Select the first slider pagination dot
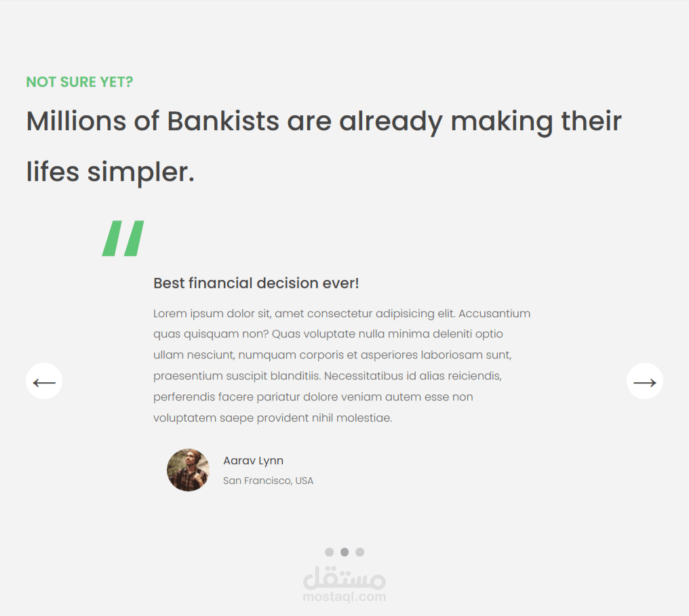This screenshot has width=689, height=616. point(329,552)
